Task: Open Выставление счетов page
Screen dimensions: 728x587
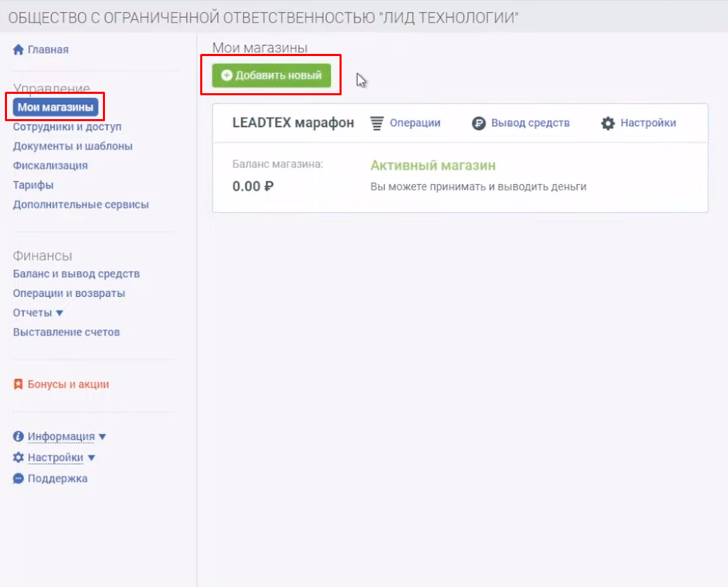Action: pyautogui.click(x=66, y=332)
